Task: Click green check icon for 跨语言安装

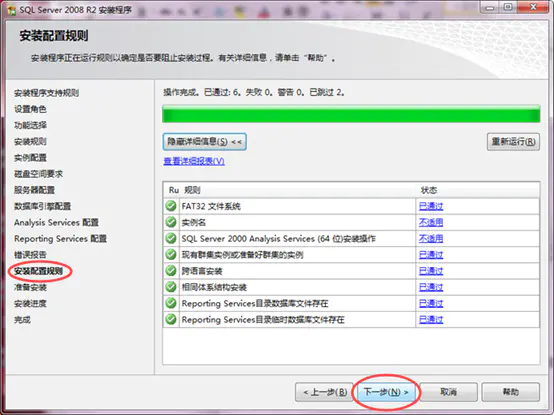Action: coord(171,271)
